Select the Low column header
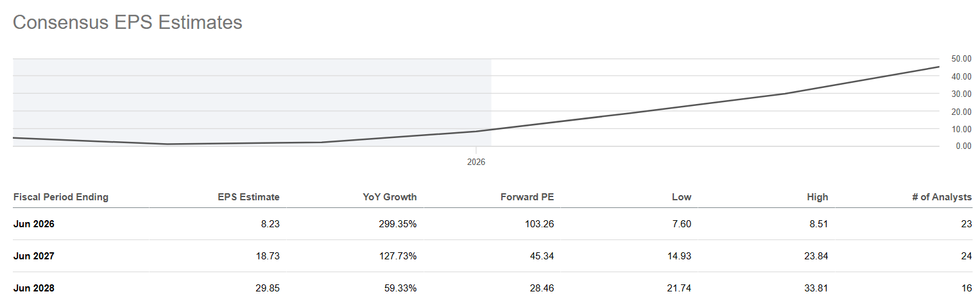 pyautogui.click(x=681, y=197)
